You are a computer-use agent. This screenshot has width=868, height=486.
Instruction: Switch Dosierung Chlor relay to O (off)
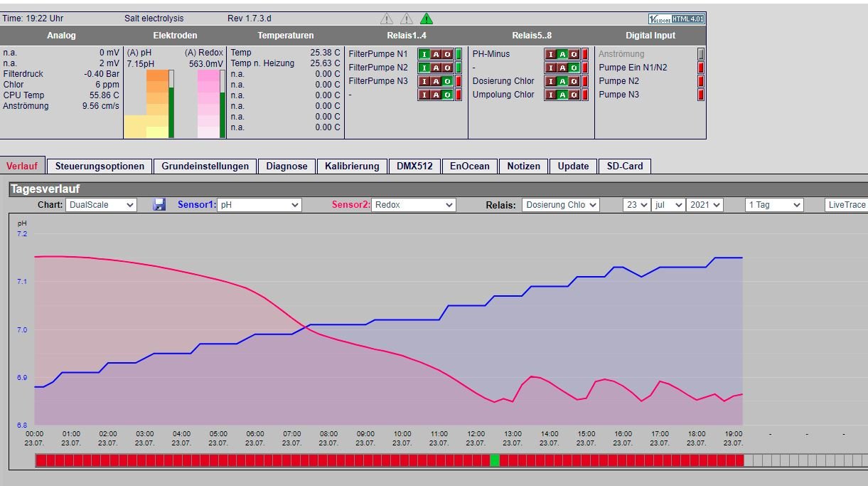pyautogui.click(x=574, y=81)
